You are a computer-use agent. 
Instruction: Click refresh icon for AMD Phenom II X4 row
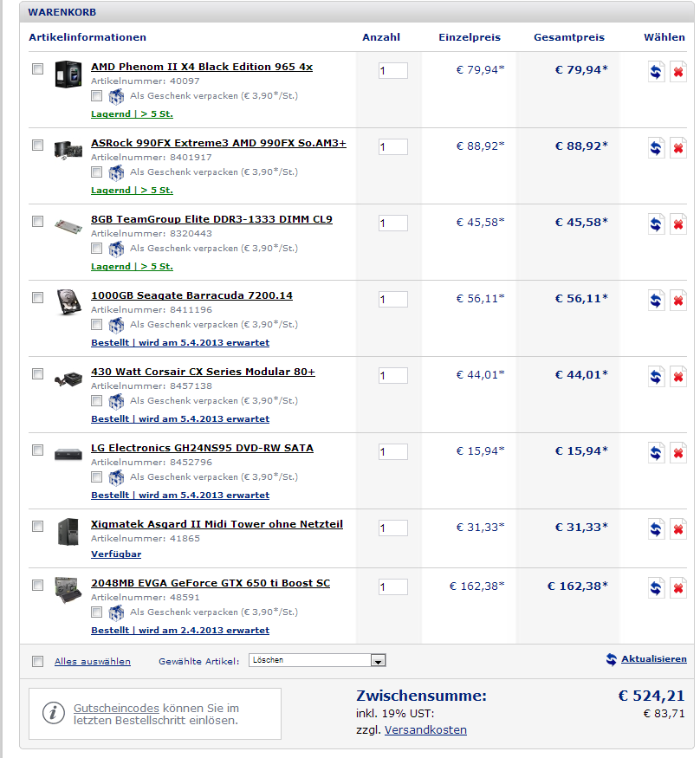point(656,72)
